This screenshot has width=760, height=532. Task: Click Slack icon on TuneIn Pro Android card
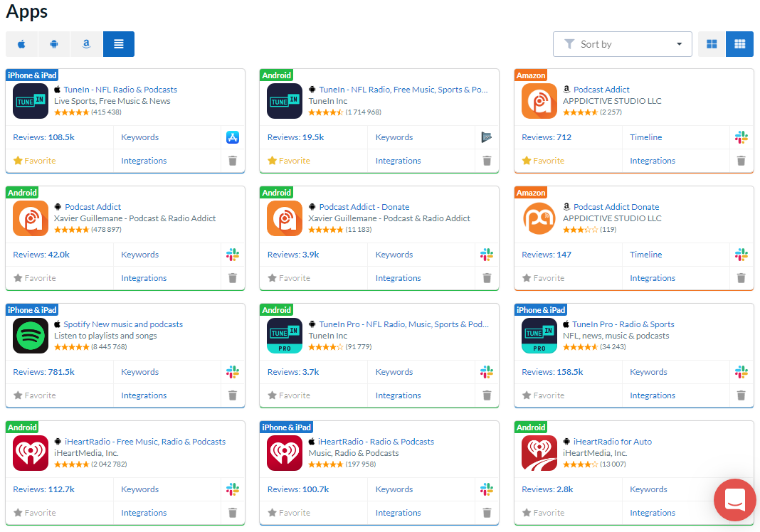pos(487,372)
